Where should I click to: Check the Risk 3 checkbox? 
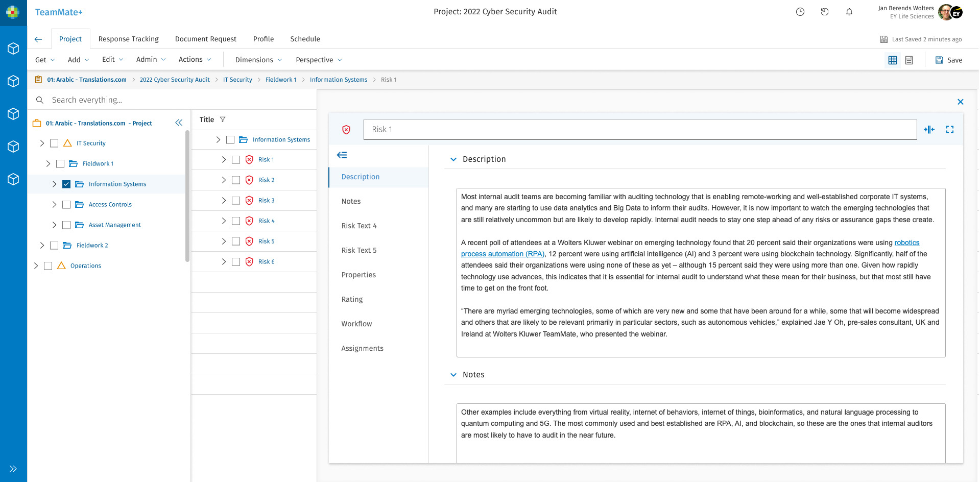click(x=236, y=201)
